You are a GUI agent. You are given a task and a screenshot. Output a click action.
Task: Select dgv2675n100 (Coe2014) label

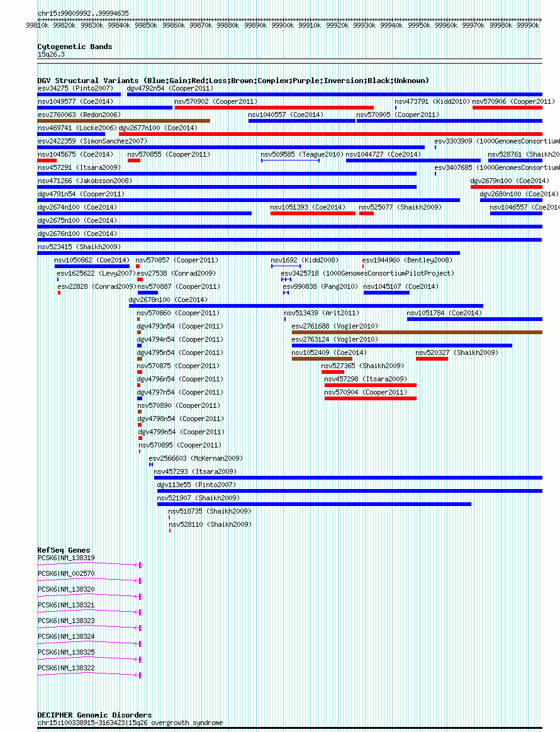(77, 220)
